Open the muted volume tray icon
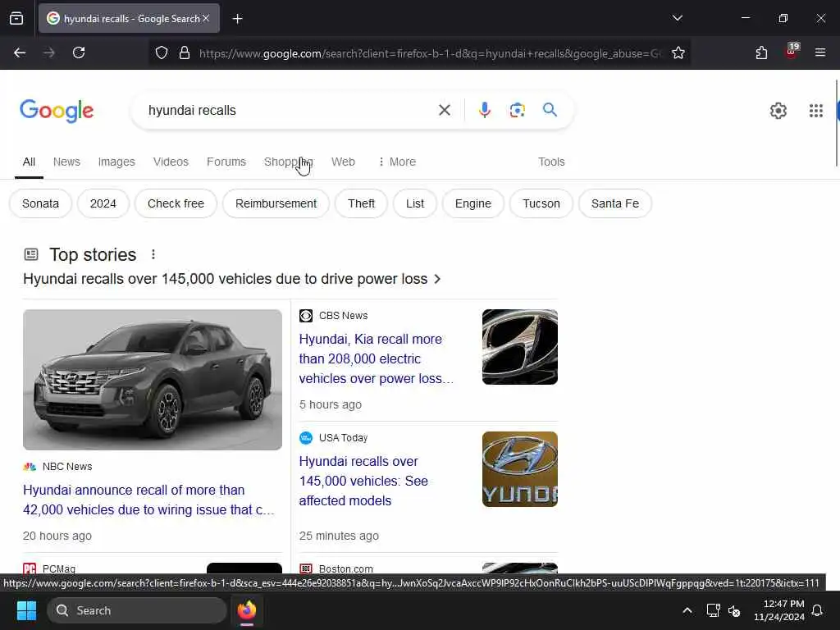Viewport: 840px width, 630px height. [734, 610]
